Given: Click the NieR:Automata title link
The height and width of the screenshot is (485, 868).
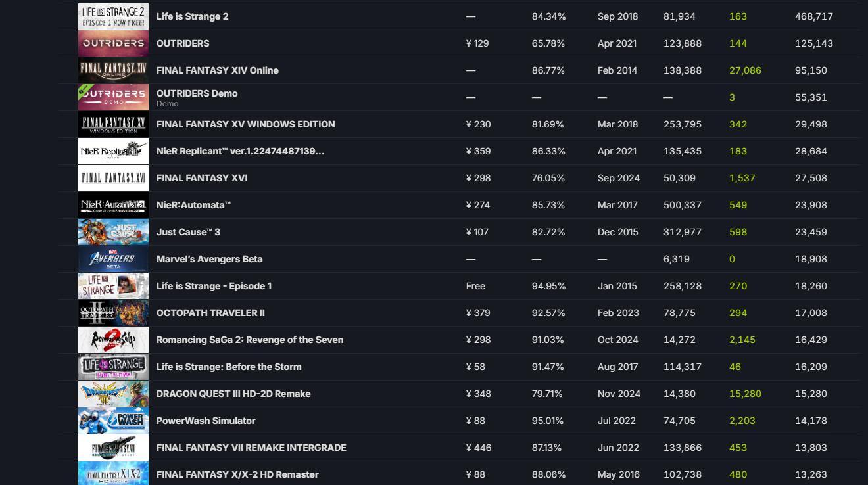Looking at the screenshot, I should (x=193, y=205).
